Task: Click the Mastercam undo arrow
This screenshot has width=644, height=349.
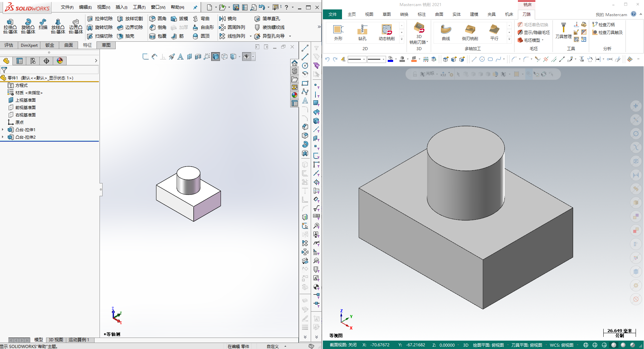Action: 327,60
